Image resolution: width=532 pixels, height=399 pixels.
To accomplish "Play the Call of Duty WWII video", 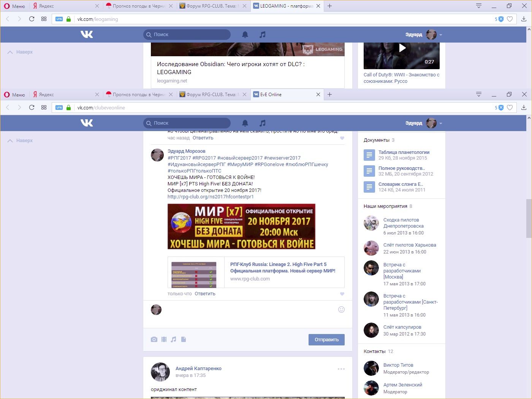I will click(x=402, y=48).
